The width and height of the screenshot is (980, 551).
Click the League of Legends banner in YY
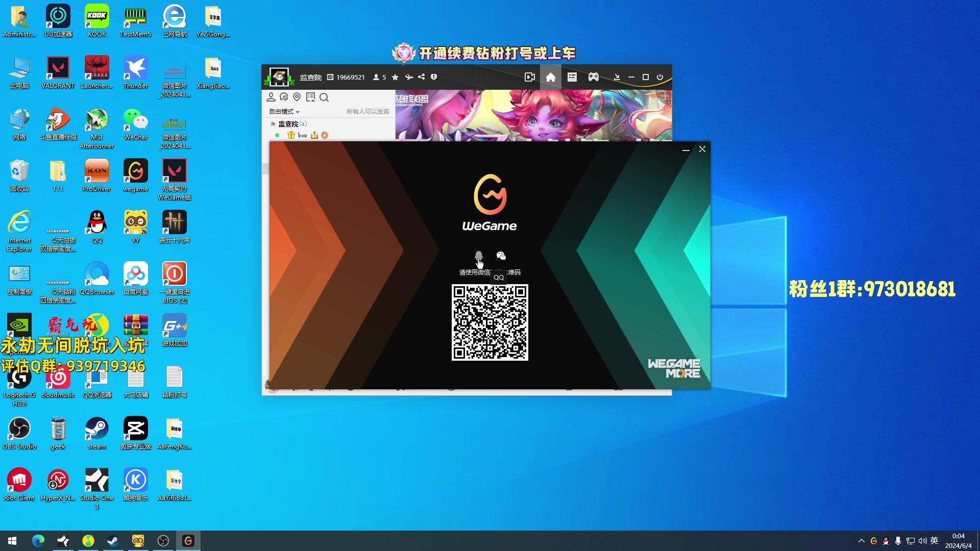point(533,115)
